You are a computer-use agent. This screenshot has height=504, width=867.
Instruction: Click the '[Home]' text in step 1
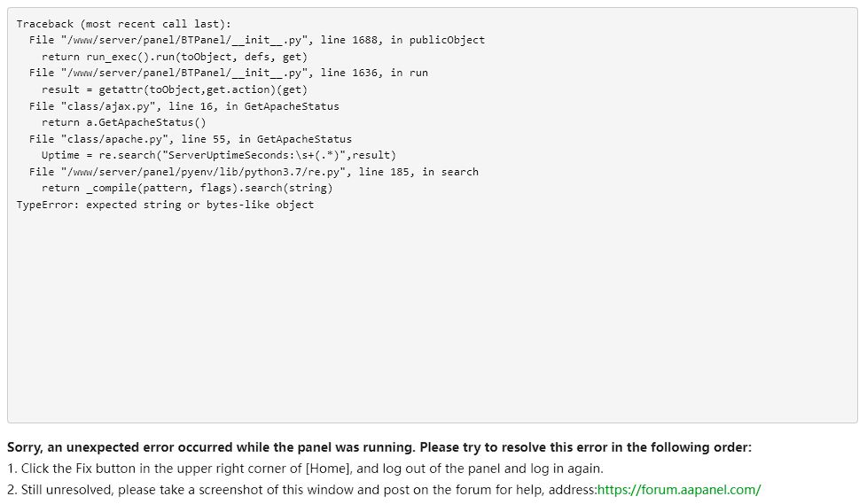[325, 469]
